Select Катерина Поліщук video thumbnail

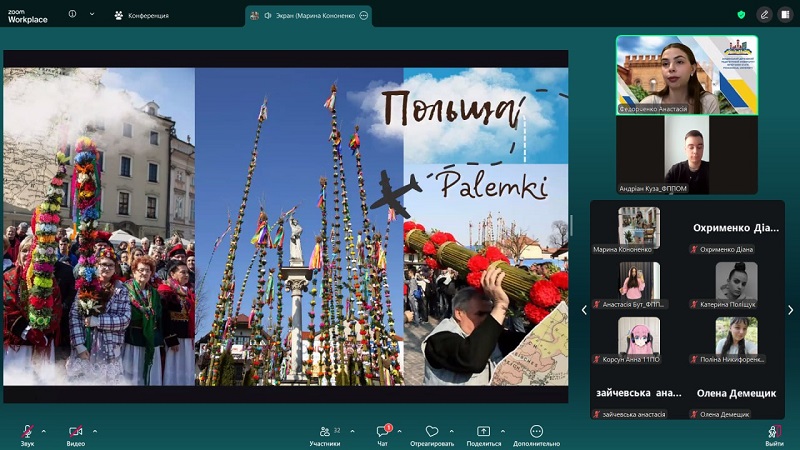pyautogui.click(x=736, y=283)
